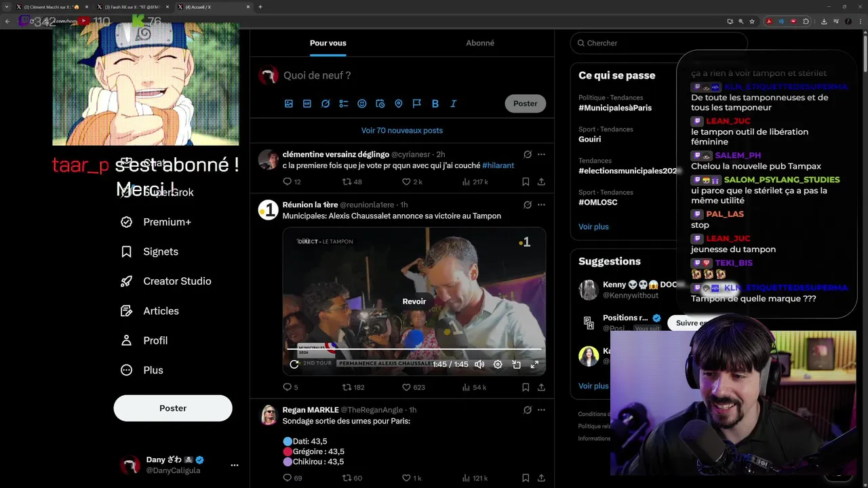
Task: Open the emoji picker in composer
Action: (x=362, y=104)
